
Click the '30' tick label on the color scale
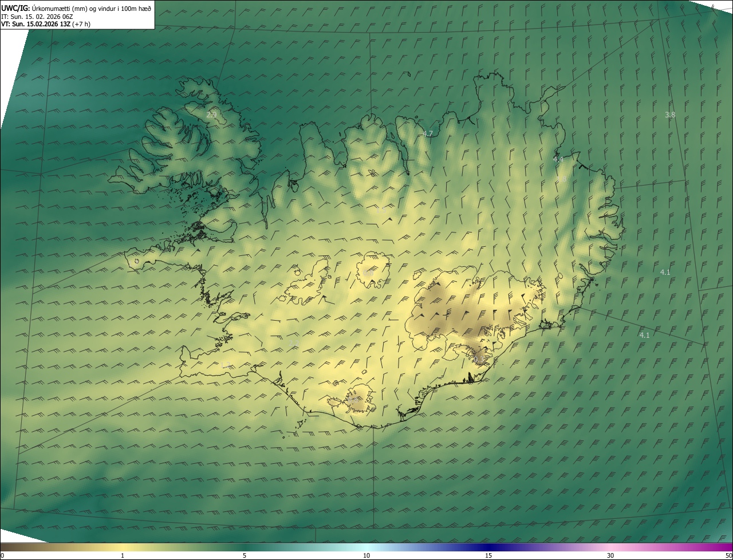[610, 555]
